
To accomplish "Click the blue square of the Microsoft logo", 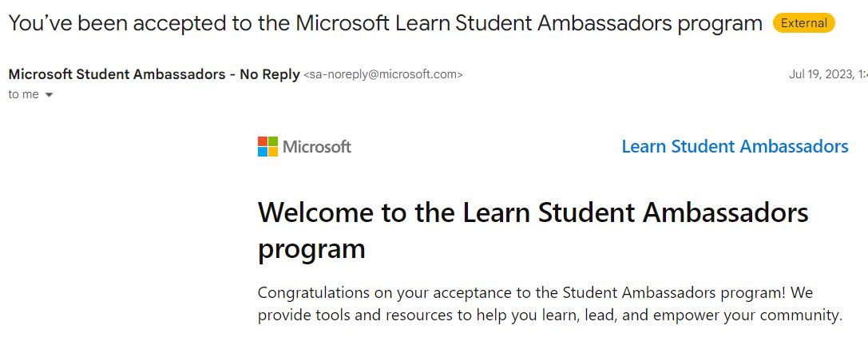I will 263,152.
